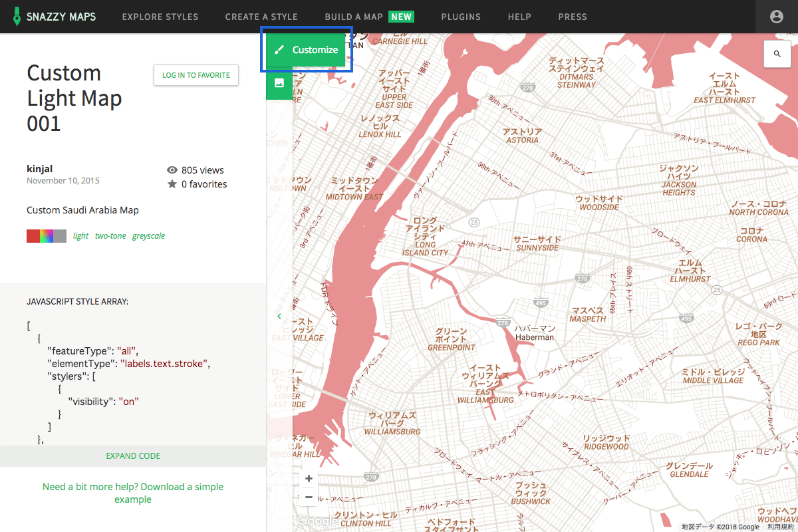Open Create a Style menu item
The width and height of the screenshot is (798, 532).
261,17
